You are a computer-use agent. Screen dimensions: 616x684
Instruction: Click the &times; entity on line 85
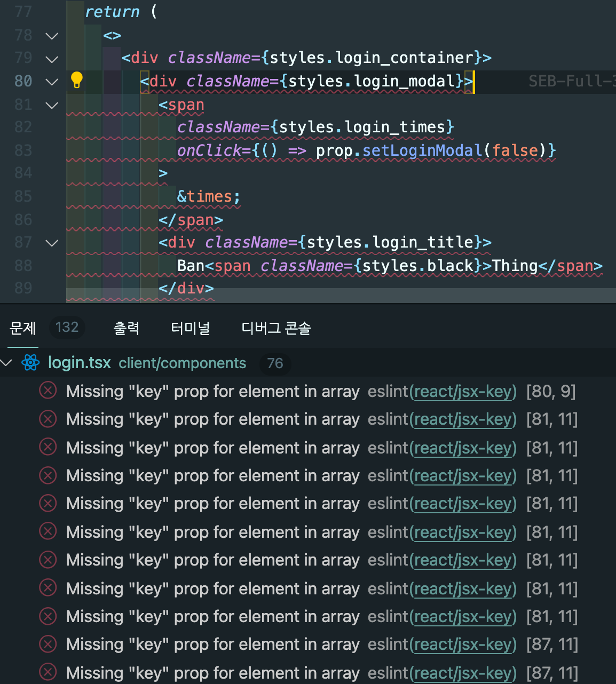(209, 196)
